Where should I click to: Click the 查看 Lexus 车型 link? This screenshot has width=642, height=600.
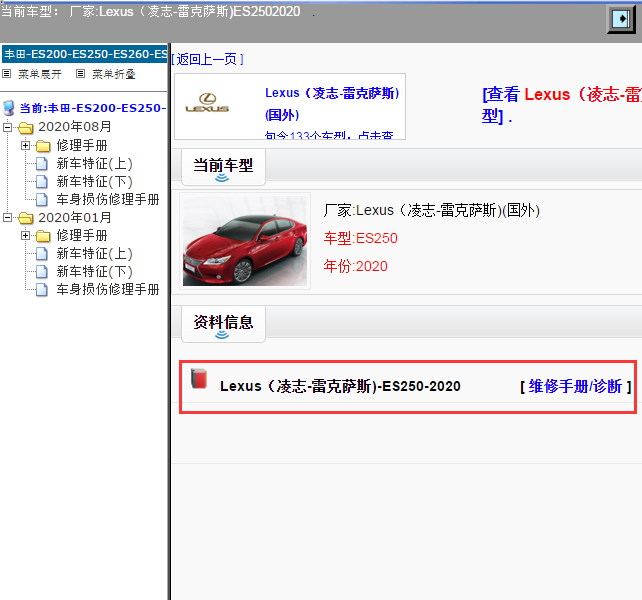[x=562, y=105]
